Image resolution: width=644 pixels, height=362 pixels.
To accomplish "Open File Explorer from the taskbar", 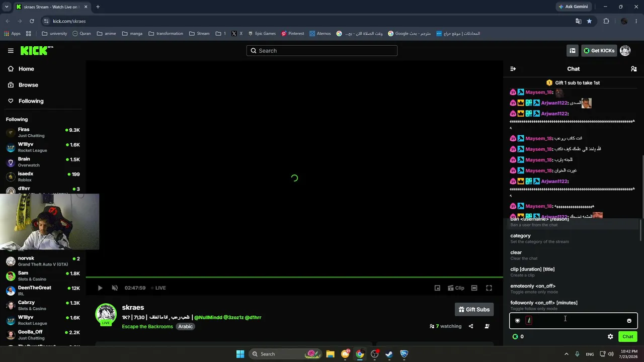I will pyautogui.click(x=330, y=354).
